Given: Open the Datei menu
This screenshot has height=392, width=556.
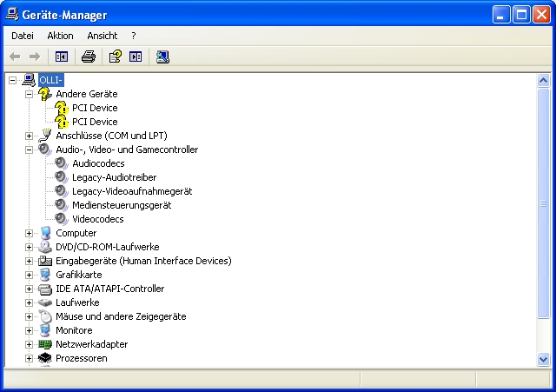Looking at the screenshot, I should click(x=23, y=36).
